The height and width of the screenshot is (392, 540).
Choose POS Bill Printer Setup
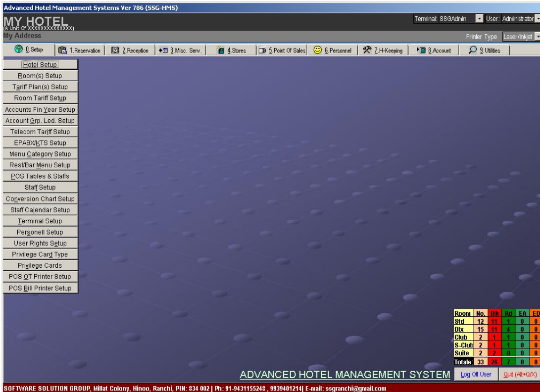pos(40,288)
